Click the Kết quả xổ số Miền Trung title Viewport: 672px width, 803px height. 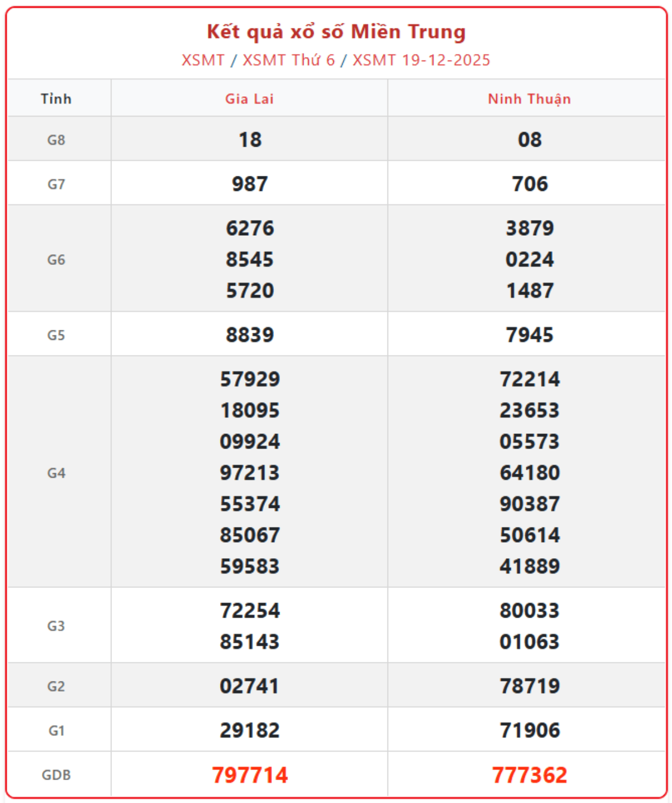click(336, 32)
